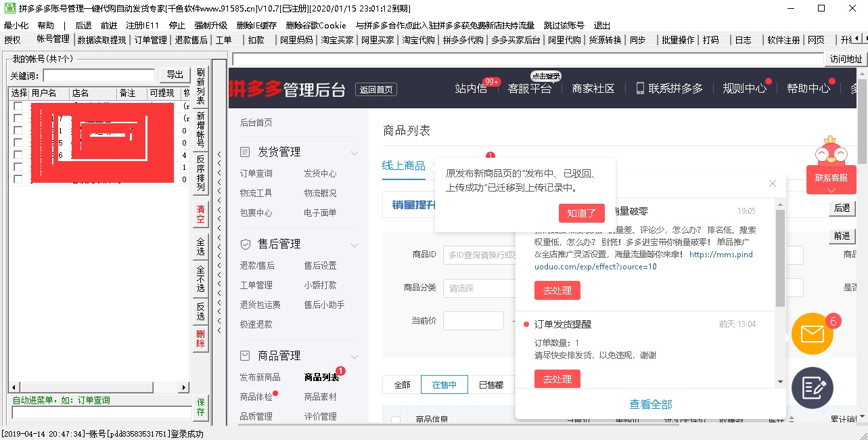Click the 导出 button

(x=175, y=75)
